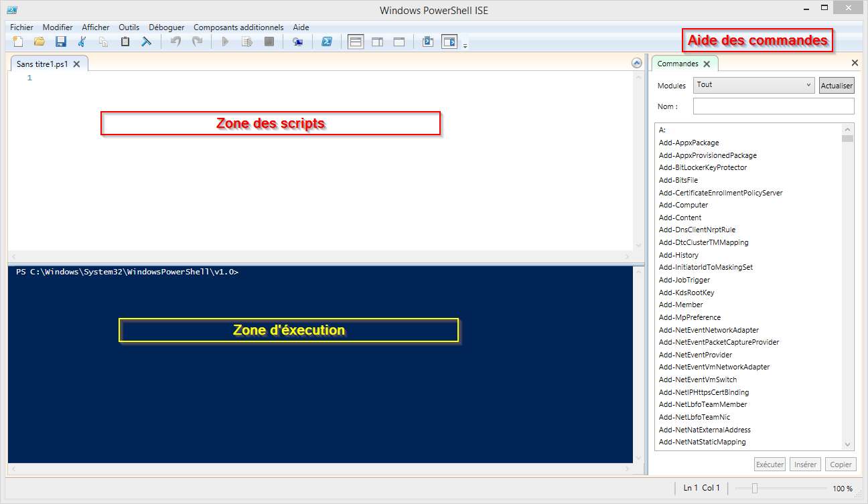Click the Run Selection icon
868x504 pixels.
pos(247,41)
